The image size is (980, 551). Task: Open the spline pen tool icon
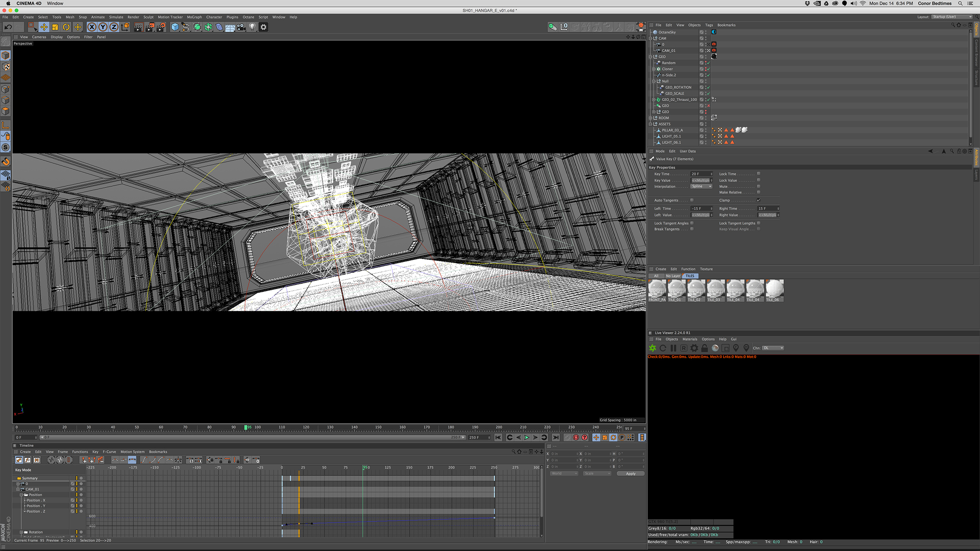pos(186,27)
